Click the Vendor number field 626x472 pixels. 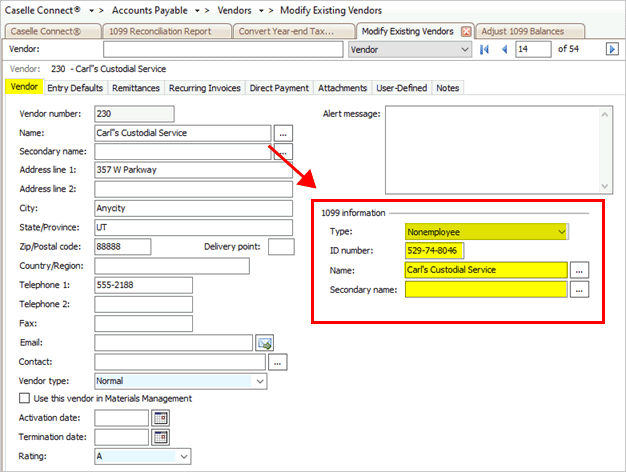point(134,114)
